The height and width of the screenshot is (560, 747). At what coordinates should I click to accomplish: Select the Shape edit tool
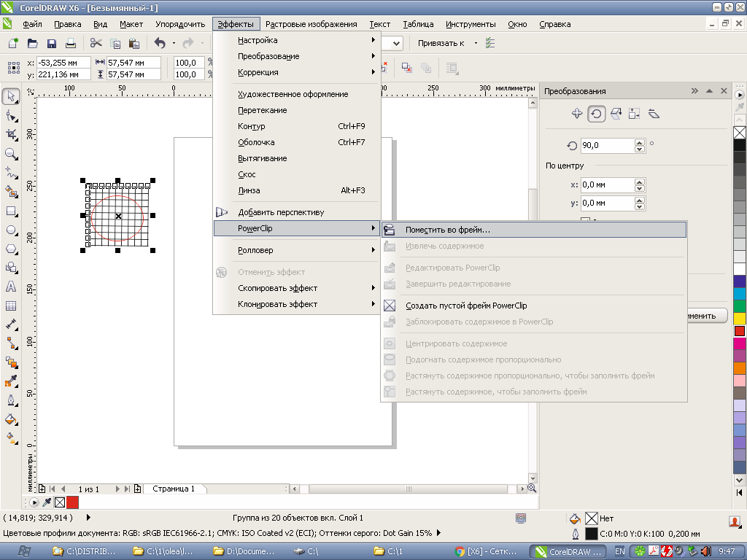[x=11, y=116]
